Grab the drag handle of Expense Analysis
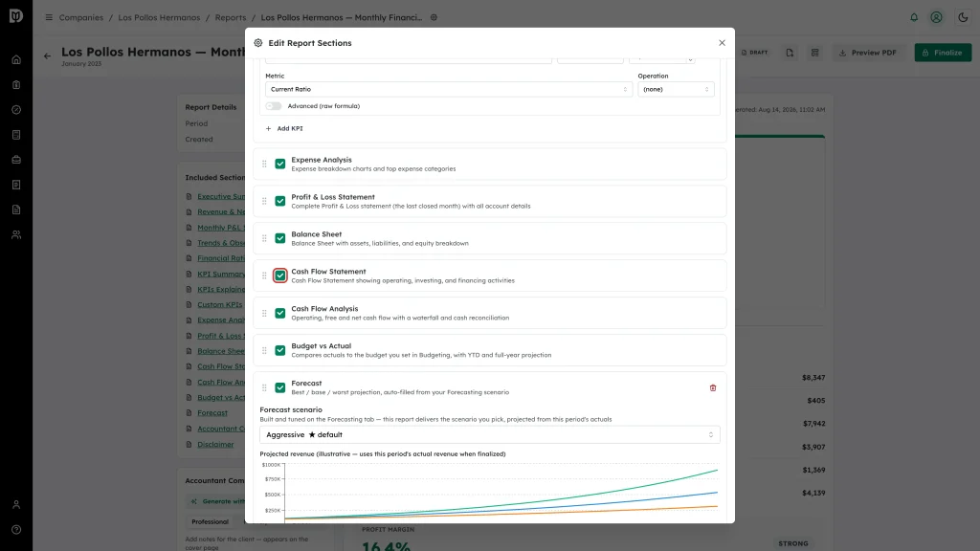 tap(264, 164)
